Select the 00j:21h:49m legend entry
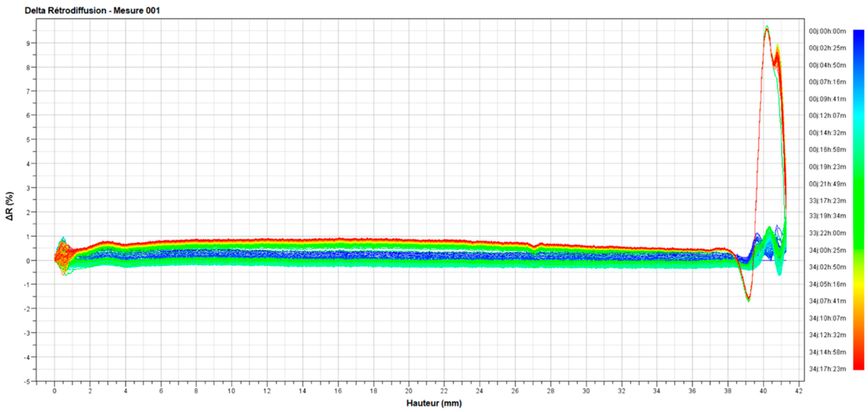 [827, 184]
